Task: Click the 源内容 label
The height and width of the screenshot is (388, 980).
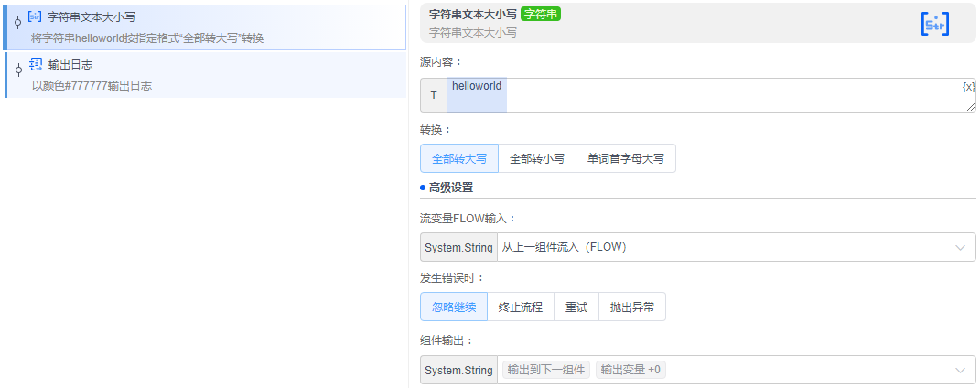Action: click(x=441, y=62)
